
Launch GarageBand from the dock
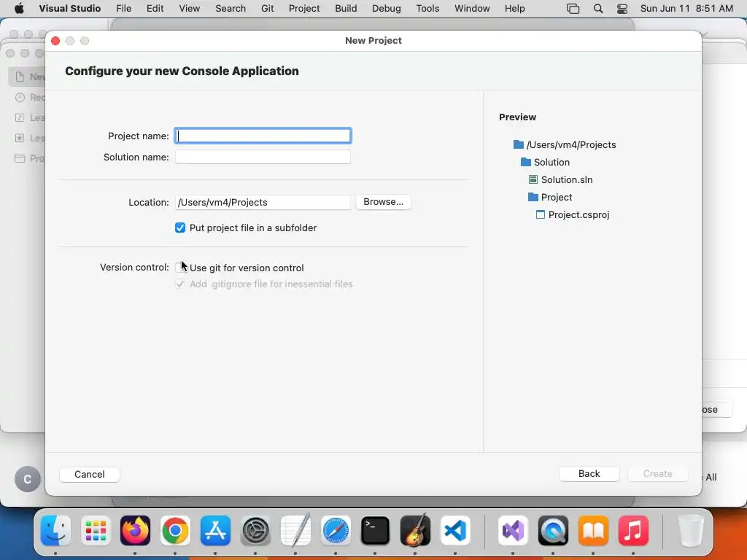pos(415,531)
